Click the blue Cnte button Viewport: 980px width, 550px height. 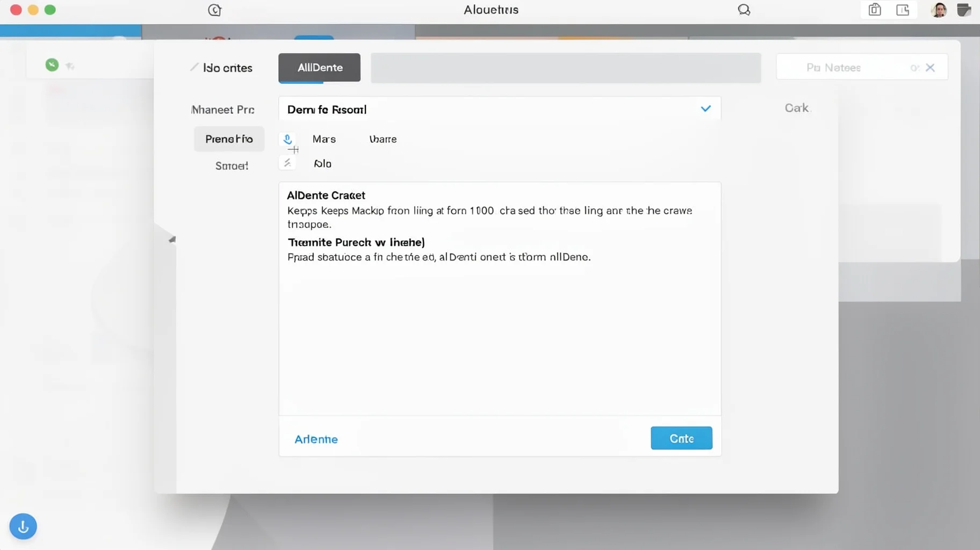[681, 438]
